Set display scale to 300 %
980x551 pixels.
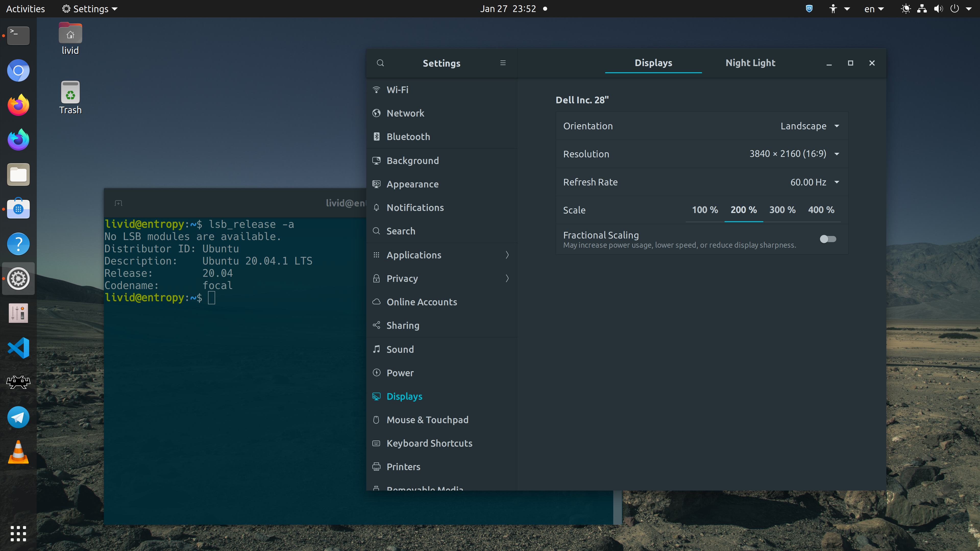pos(782,210)
